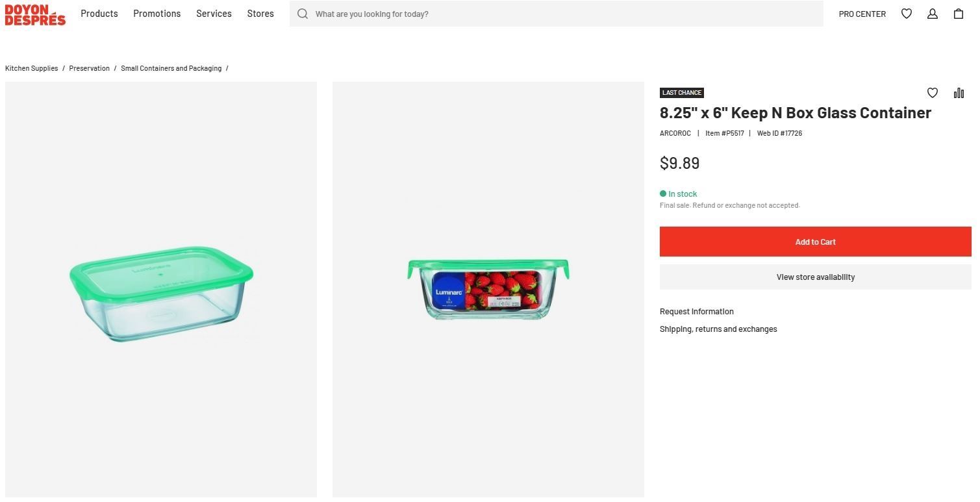Click the search magnifier icon
The height and width of the screenshot is (502, 980).
point(303,14)
